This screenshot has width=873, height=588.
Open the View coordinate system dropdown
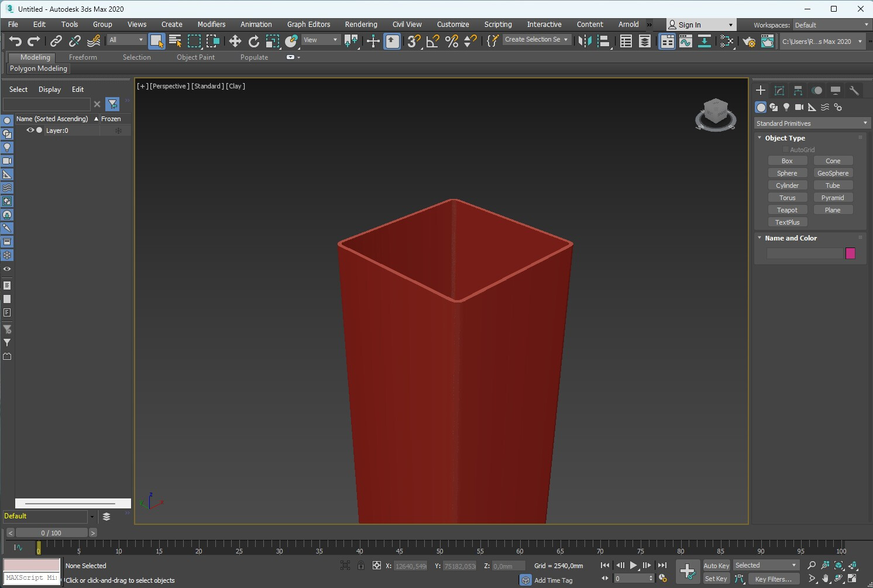[320, 40]
